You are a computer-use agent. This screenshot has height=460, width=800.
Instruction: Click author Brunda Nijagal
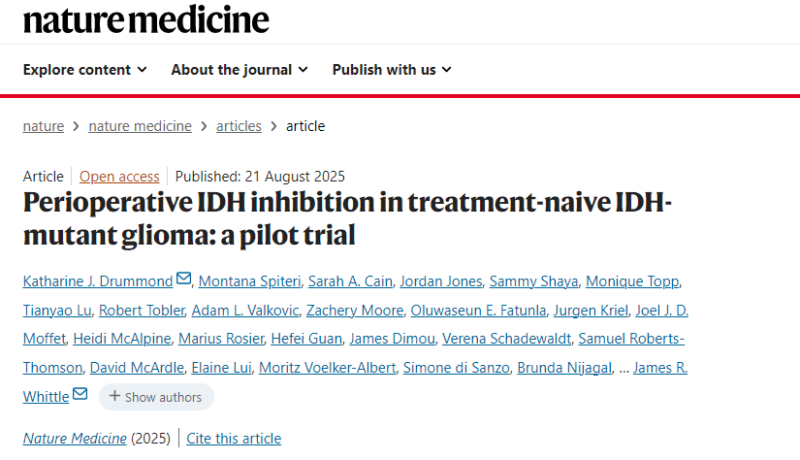click(x=564, y=368)
